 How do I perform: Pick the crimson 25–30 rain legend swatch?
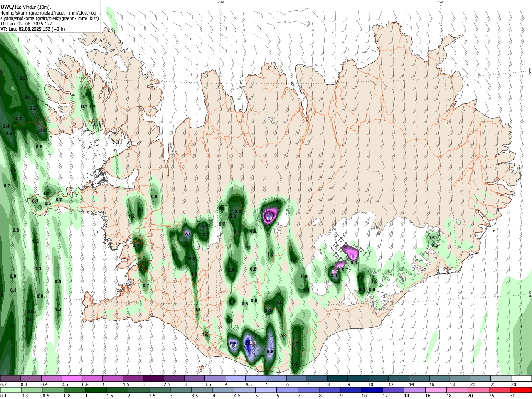[500, 390]
